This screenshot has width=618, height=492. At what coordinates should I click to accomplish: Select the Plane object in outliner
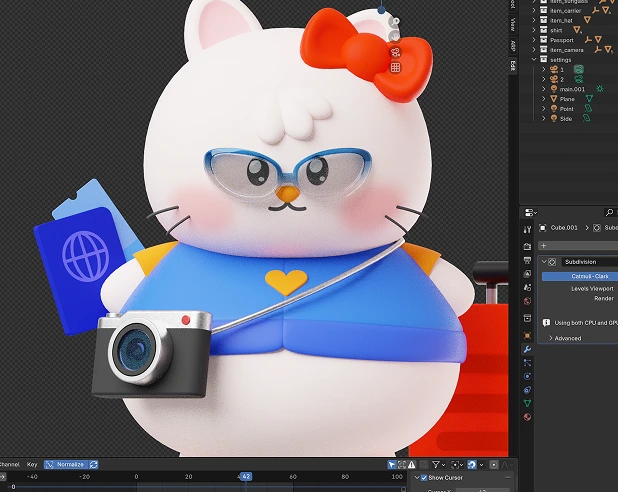tap(567, 99)
